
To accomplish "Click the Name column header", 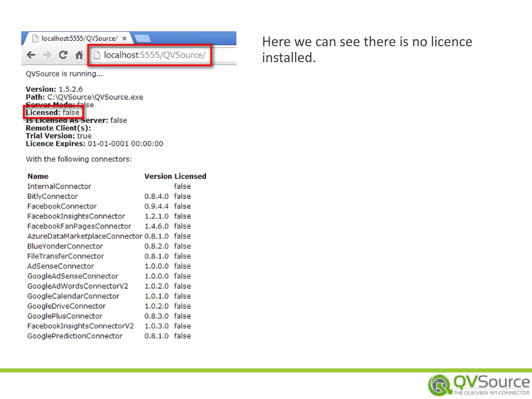I will coord(38,176).
